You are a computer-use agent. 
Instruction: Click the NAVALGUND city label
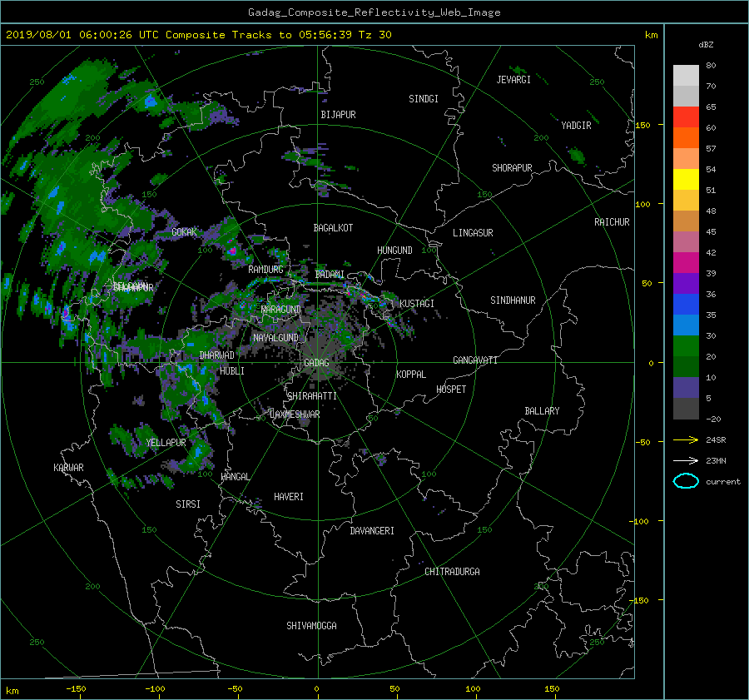tap(275, 338)
